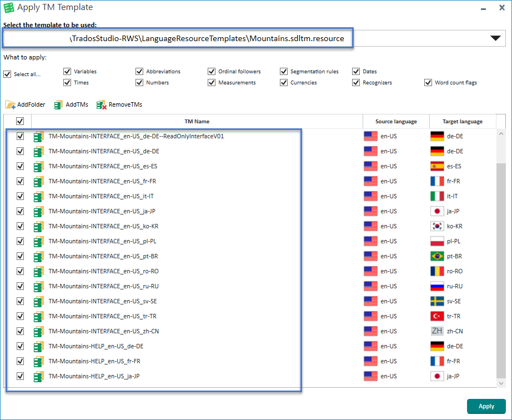Click scroll up arrow of TM list
Screen dimensions: 512x420
coord(501,134)
